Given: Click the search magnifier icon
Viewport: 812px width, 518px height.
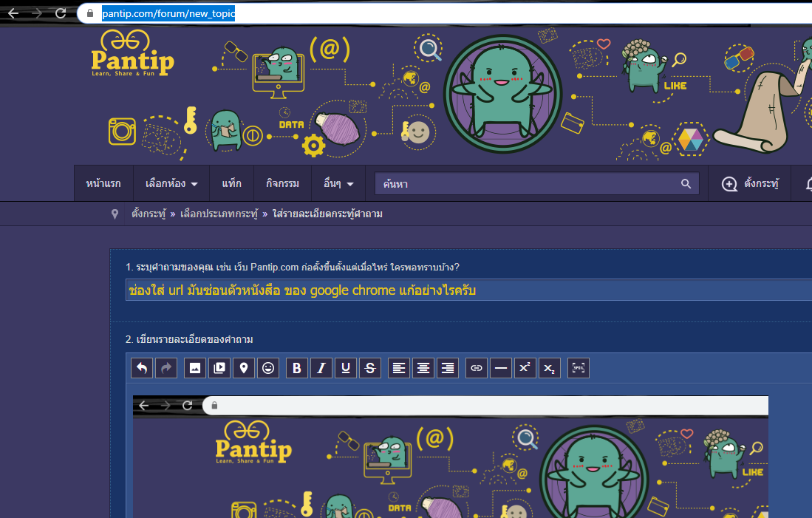Looking at the screenshot, I should 686,184.
